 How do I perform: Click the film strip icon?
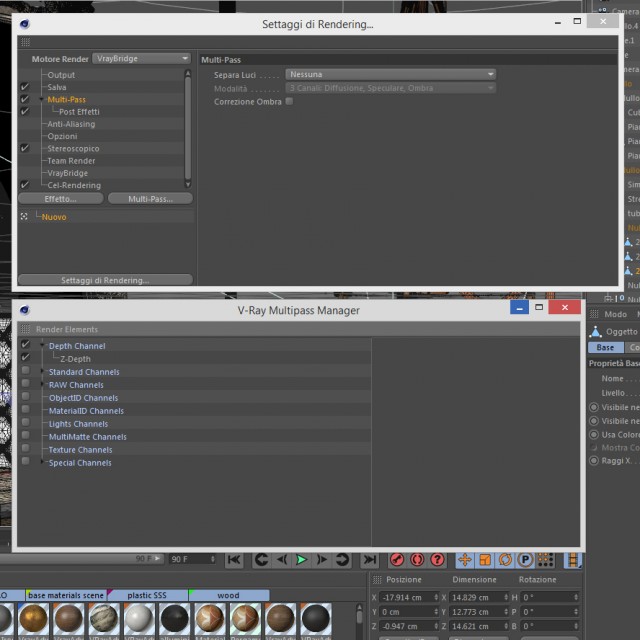573,560
